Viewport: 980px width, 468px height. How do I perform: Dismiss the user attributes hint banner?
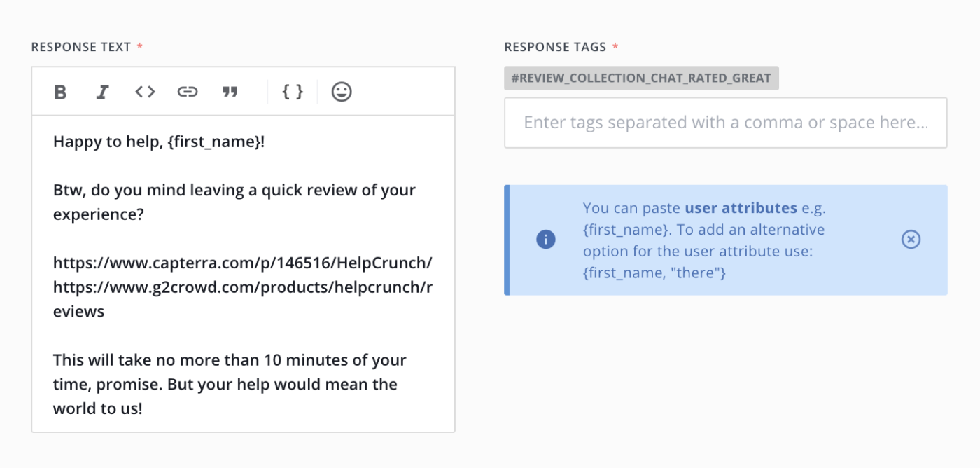[x=911, y=240]
